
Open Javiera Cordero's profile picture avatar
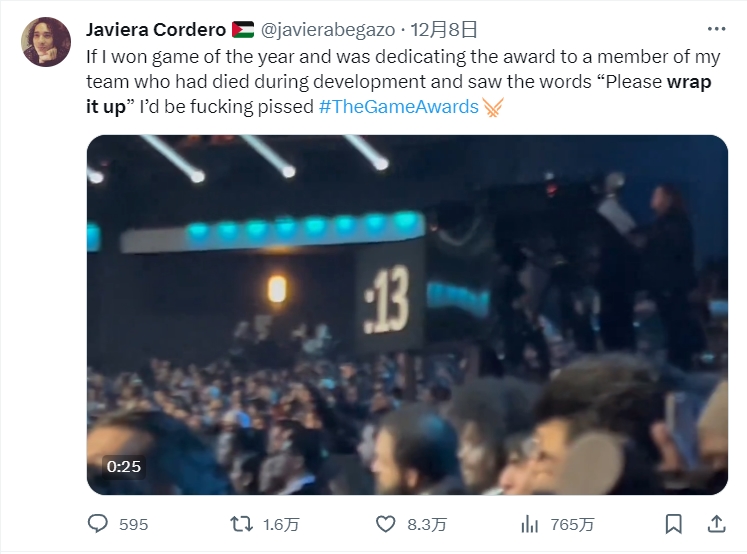click(x=46, y=41)
